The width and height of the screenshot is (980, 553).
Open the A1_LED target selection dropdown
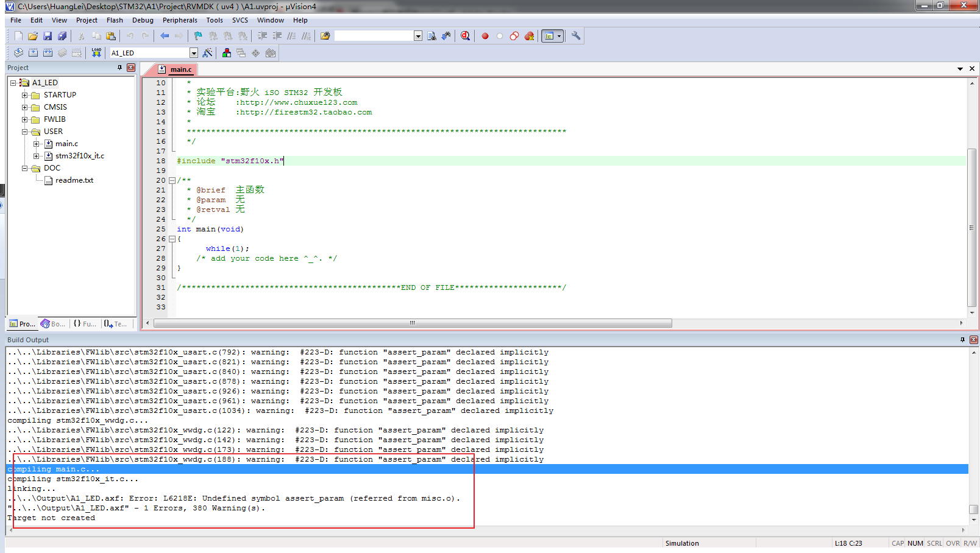(x=193, y=53)
